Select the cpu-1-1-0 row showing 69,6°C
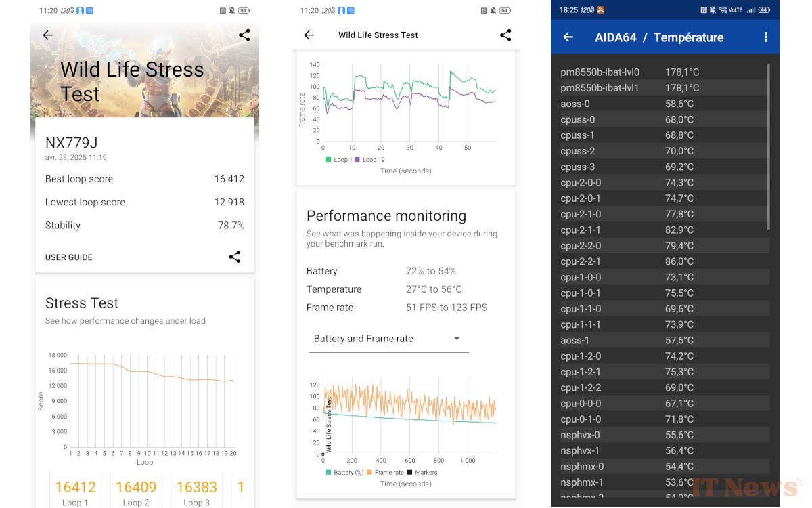The height and width of the screenshot is (508, 812). click(664, 309)
